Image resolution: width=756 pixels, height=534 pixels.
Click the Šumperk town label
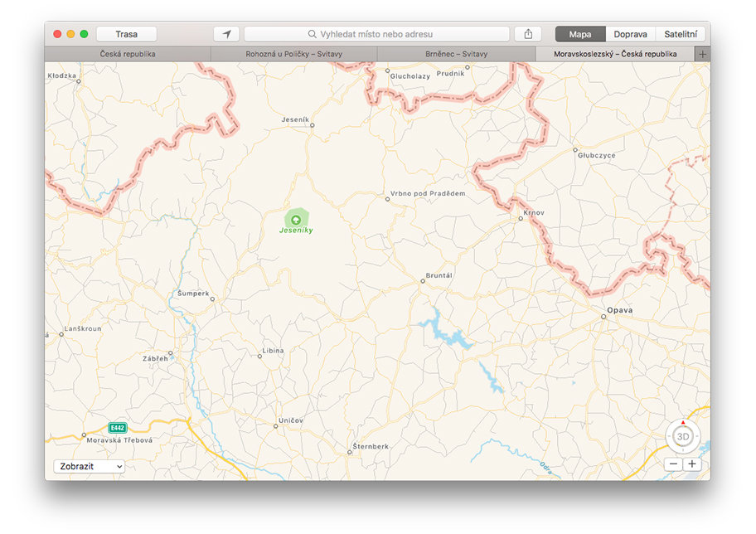pos(193,294)
